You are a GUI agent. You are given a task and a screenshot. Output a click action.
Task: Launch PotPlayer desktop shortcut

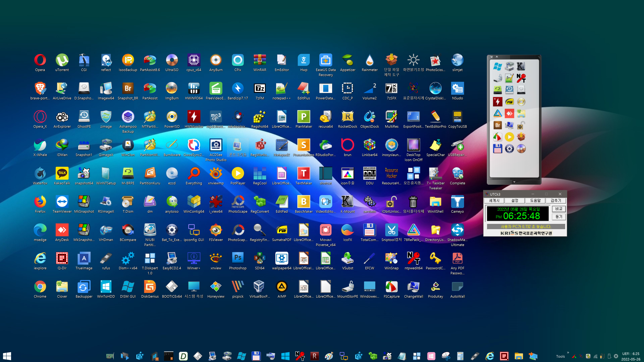[238, 176]
